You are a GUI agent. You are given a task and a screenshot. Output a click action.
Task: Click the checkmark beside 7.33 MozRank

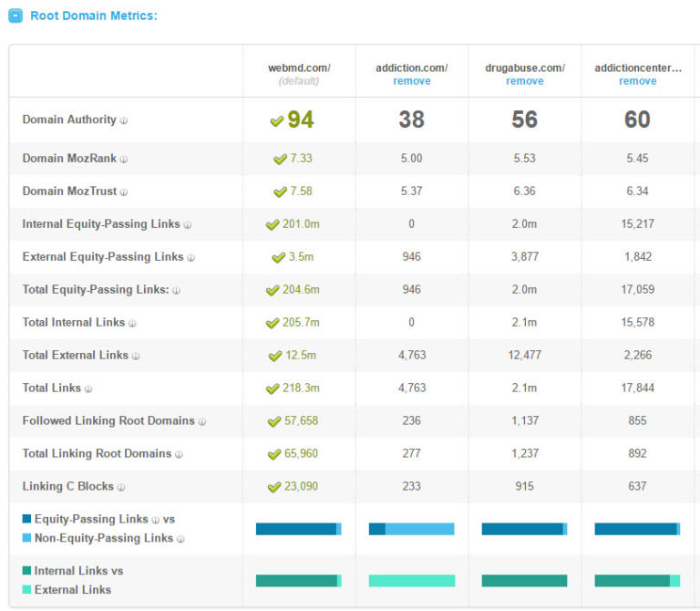point(280,159)
